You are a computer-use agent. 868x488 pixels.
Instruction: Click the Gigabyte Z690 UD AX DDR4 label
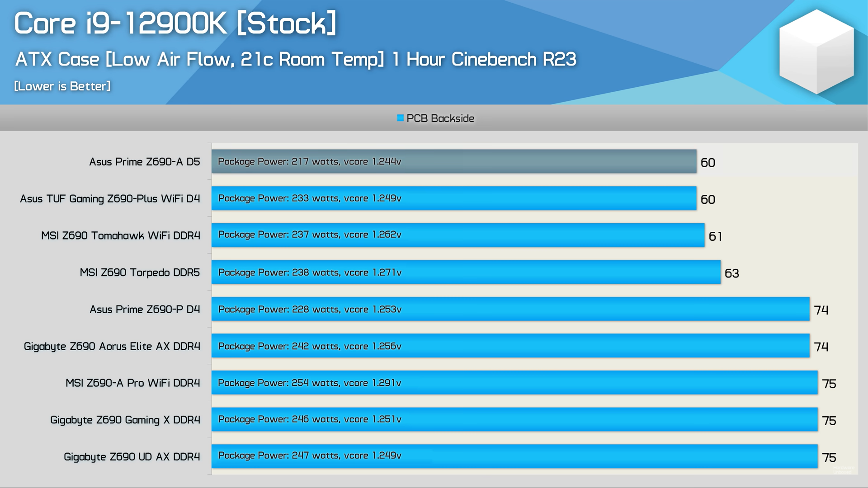pos(132,457)
